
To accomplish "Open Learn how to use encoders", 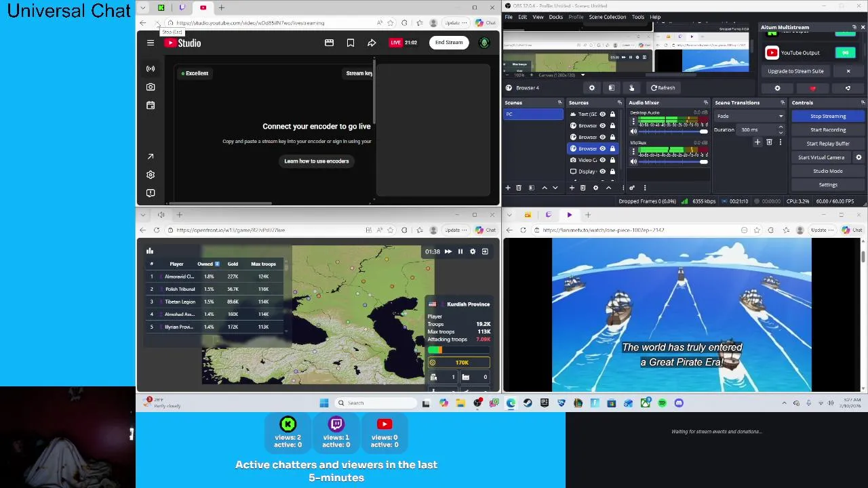I will point(317,161).
